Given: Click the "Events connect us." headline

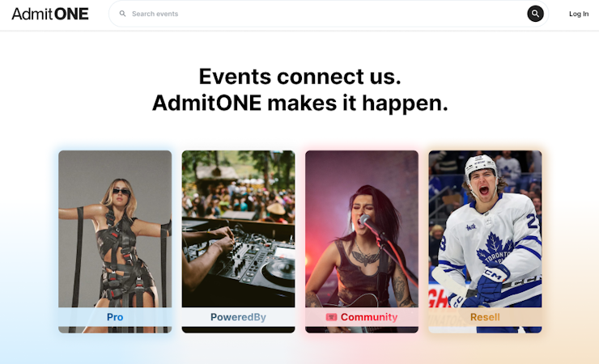Looking at the screenshot, I should [299, 77].
